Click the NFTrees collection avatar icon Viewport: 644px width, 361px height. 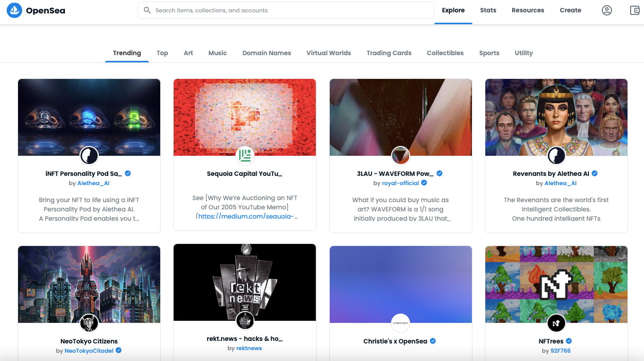pos(556,323)
